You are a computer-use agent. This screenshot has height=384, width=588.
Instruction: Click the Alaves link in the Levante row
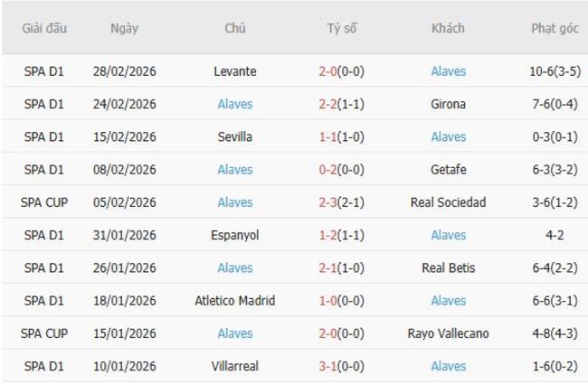point(449,71)
